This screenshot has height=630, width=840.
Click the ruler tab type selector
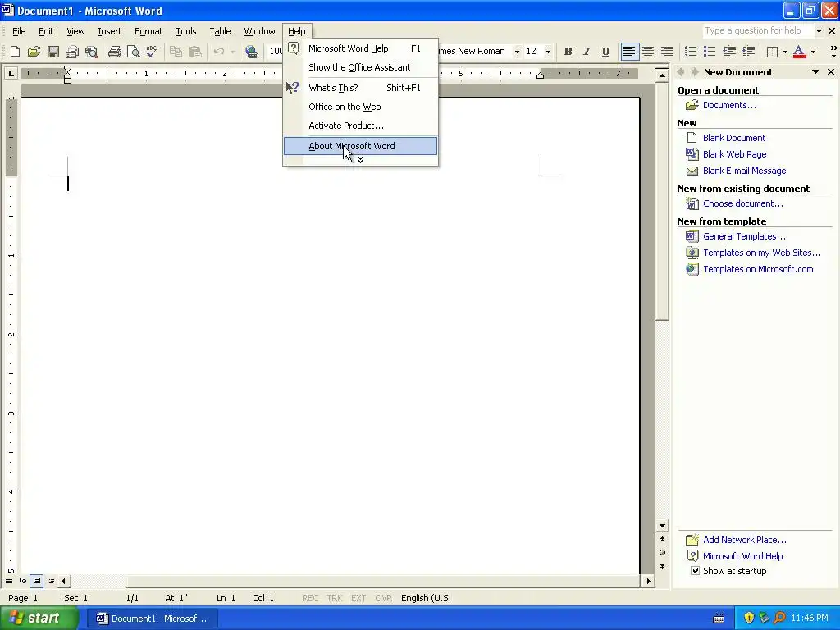(11, 73)
